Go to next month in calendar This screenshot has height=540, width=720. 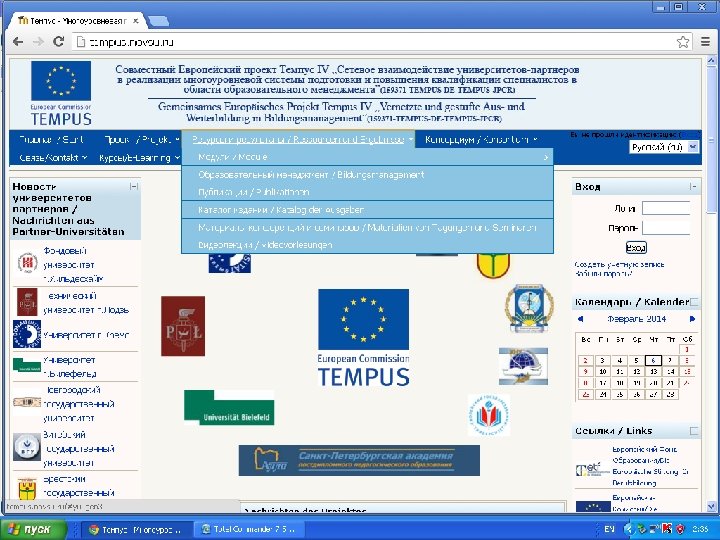692,319
